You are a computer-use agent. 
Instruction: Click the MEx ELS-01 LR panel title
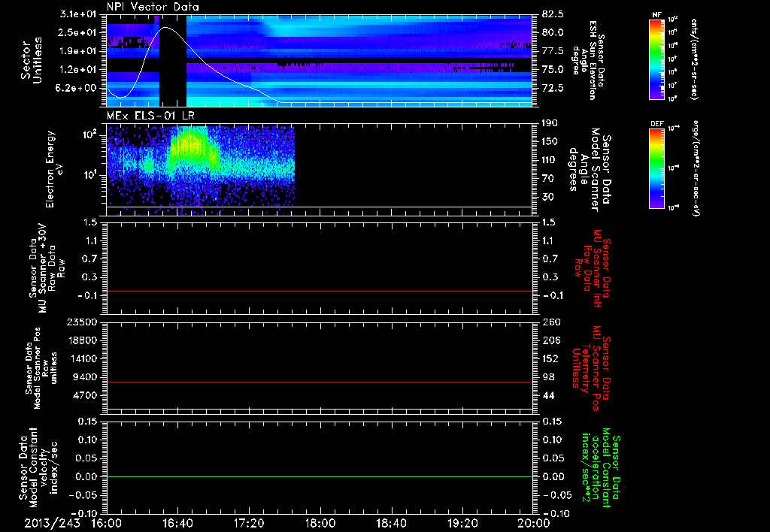point(150,116)
